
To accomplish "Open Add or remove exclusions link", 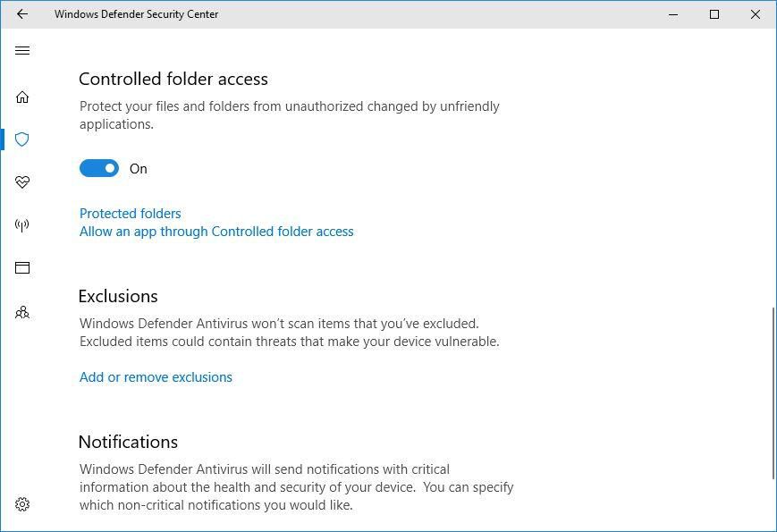I will tap(156, 377).
